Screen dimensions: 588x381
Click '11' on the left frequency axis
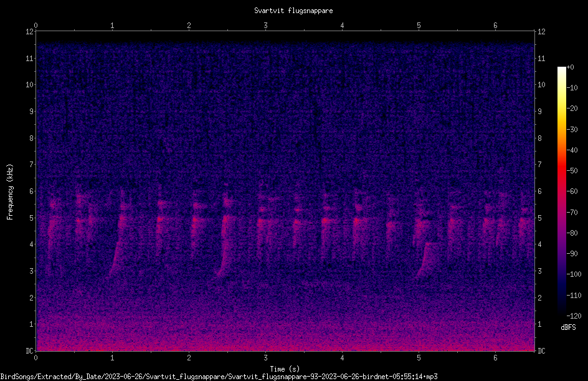coord(29,59)
